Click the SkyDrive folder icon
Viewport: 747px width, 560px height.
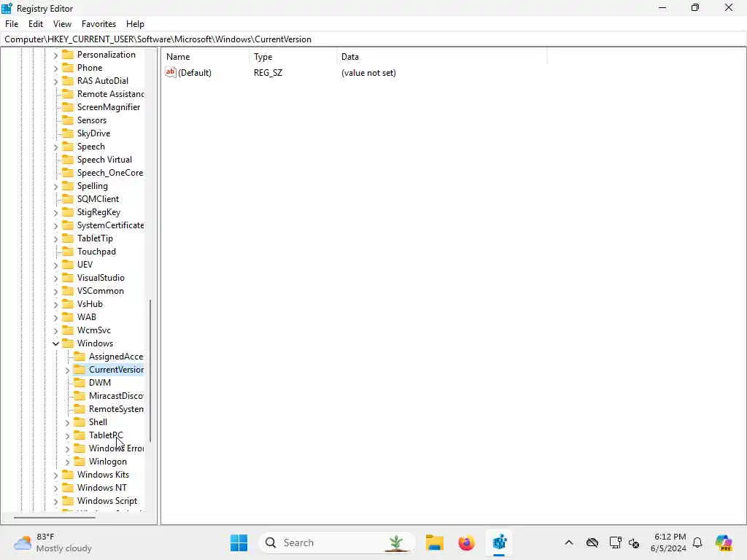click(x=68, y=133)
